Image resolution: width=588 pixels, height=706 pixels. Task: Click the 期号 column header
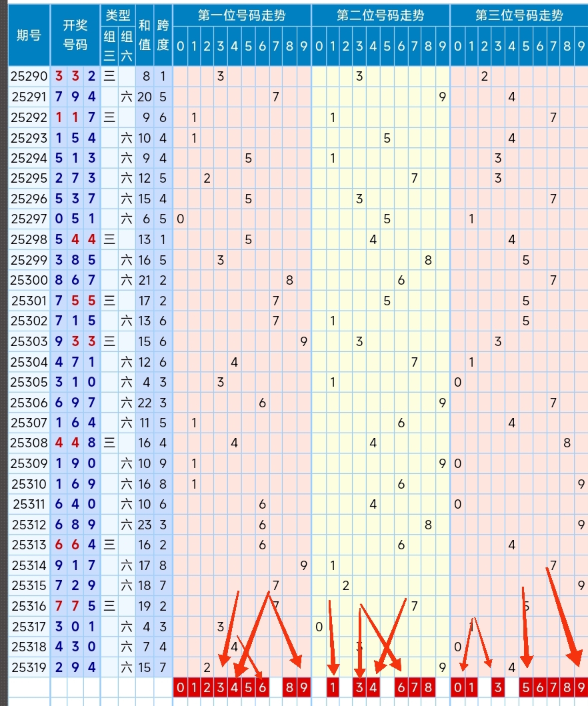(29, 35)
